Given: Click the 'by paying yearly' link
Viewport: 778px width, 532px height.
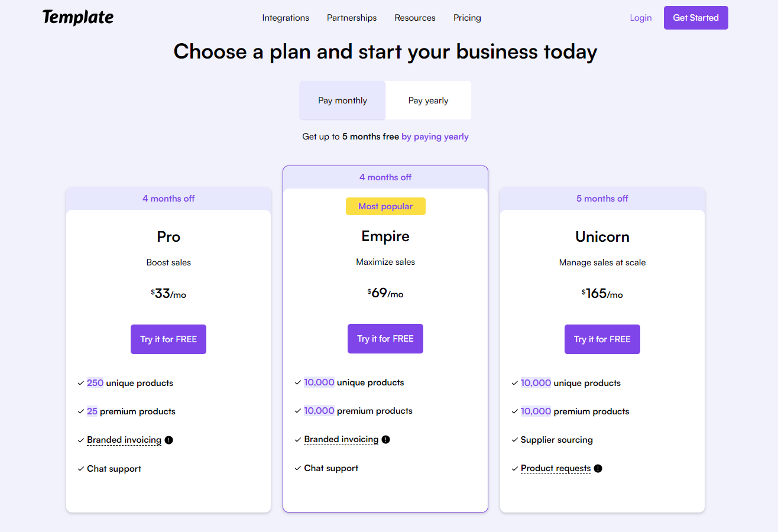Looking at the screenshot, I should (435, 137).
